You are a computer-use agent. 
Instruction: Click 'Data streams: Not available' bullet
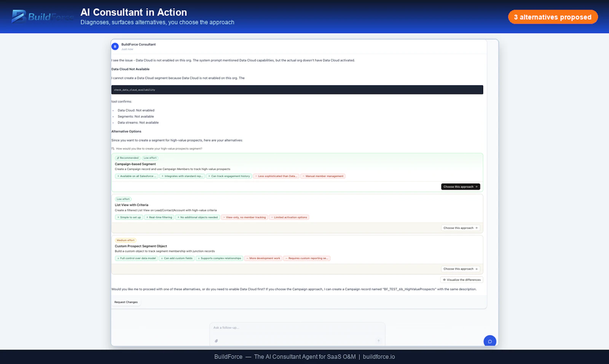pos(138,122)
